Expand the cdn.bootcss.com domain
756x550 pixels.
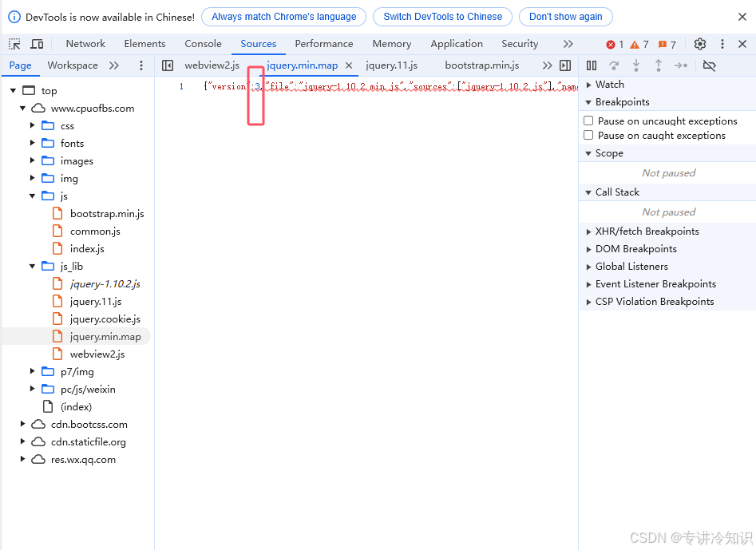click(x=22, y=424)
